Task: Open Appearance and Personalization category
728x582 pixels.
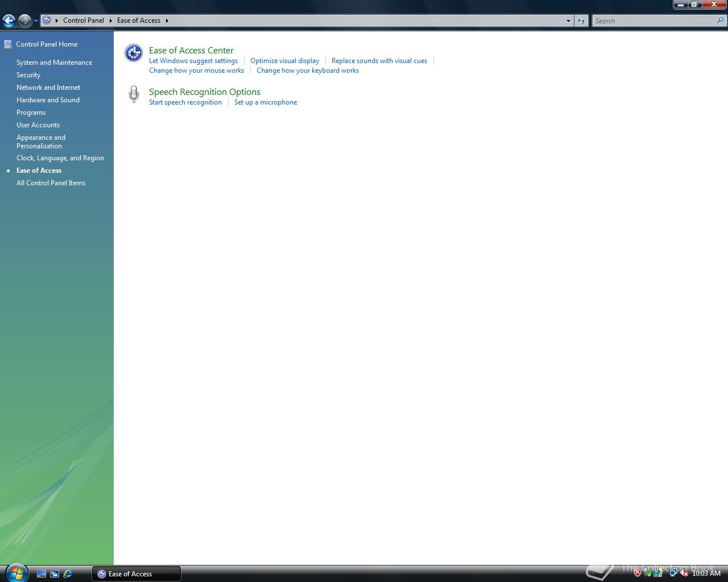Action: [x=41, y=142]
